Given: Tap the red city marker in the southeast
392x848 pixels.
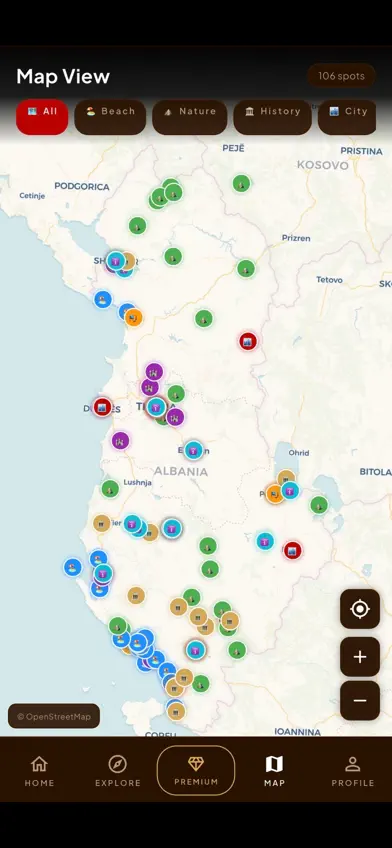Looking at the screenshot, I should pyautogui.click(x=293, y=551).
